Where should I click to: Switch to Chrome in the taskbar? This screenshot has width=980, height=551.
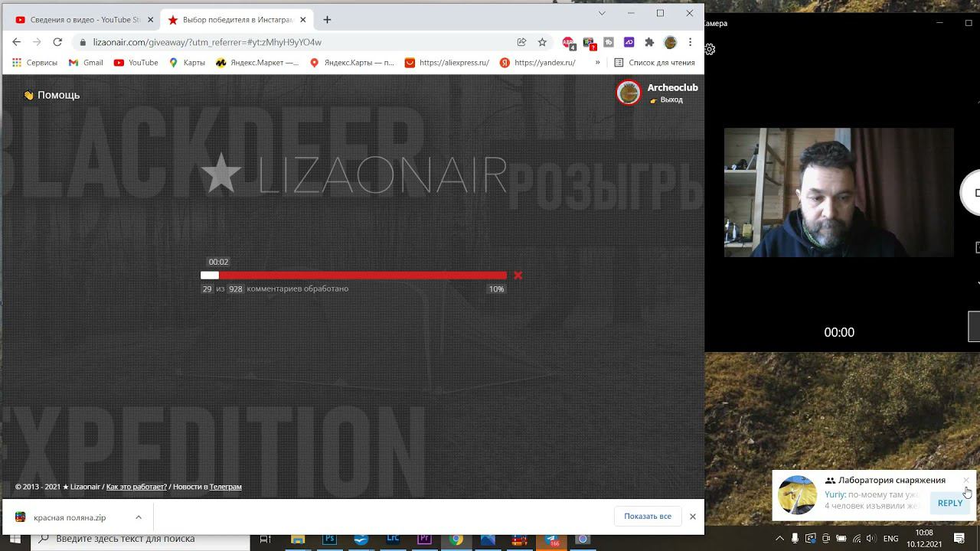(456, 539)
